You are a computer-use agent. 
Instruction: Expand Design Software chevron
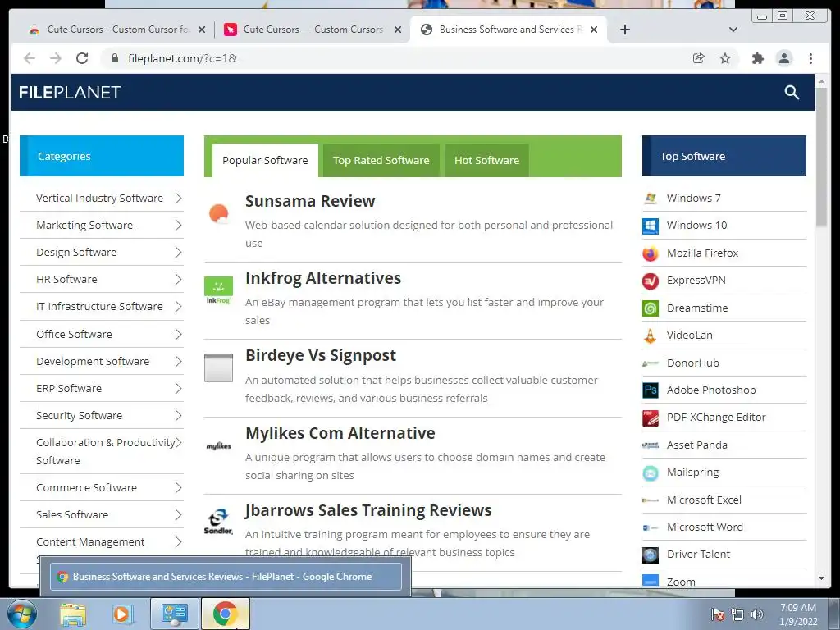(178, 253)
